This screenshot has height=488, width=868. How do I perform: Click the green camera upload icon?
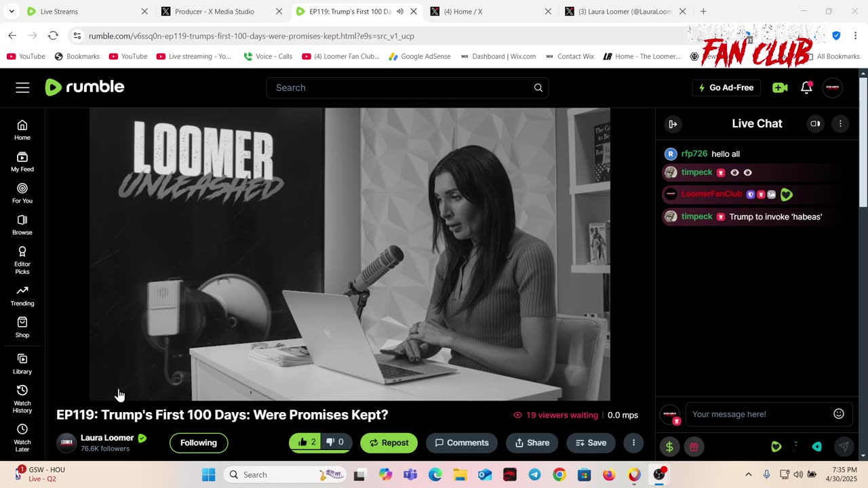[780, 87]
